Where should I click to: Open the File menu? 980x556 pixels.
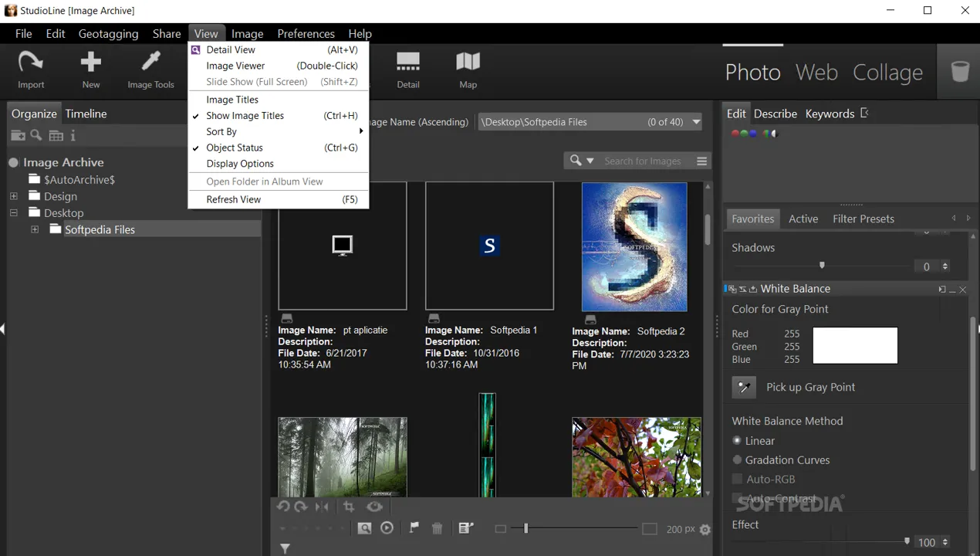point(24,34)
